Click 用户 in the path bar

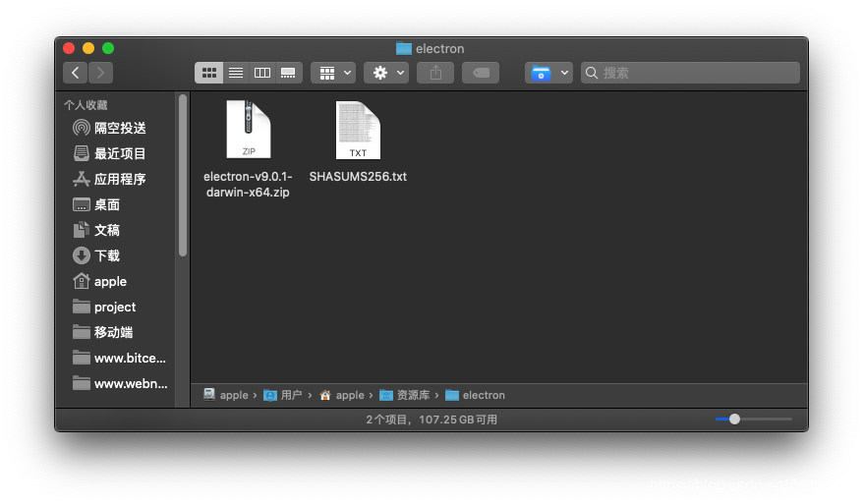click(282, 395)
